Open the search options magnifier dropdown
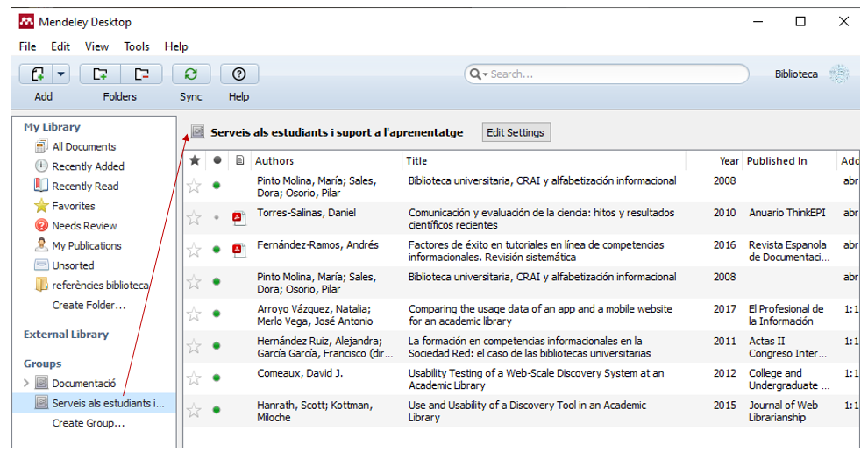 point(479,74)
